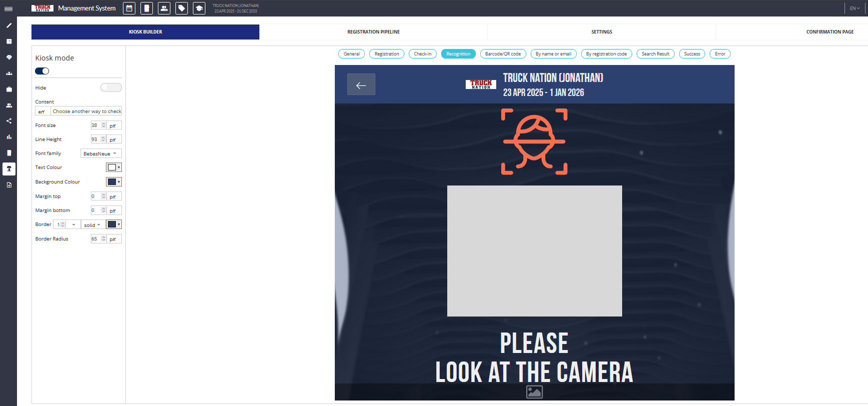Viewport: 868px width, 406px height.
Task: Open the hamburger menu
Action: (8, 8)
